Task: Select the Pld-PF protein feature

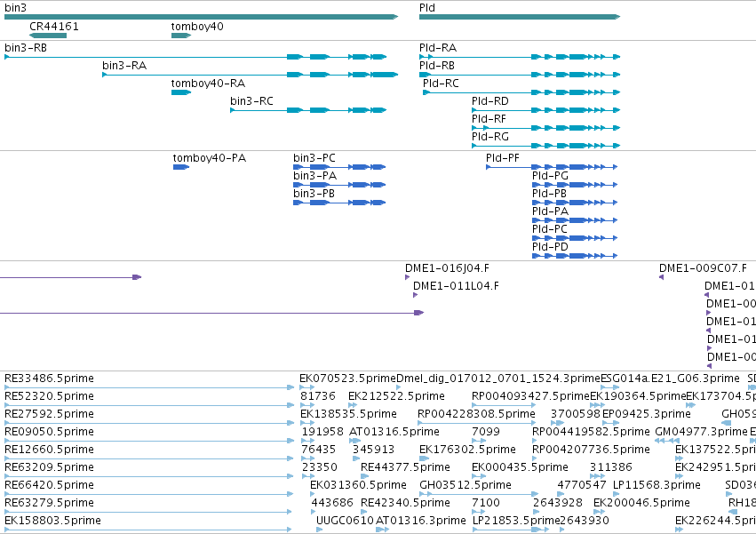Action: 552,167
